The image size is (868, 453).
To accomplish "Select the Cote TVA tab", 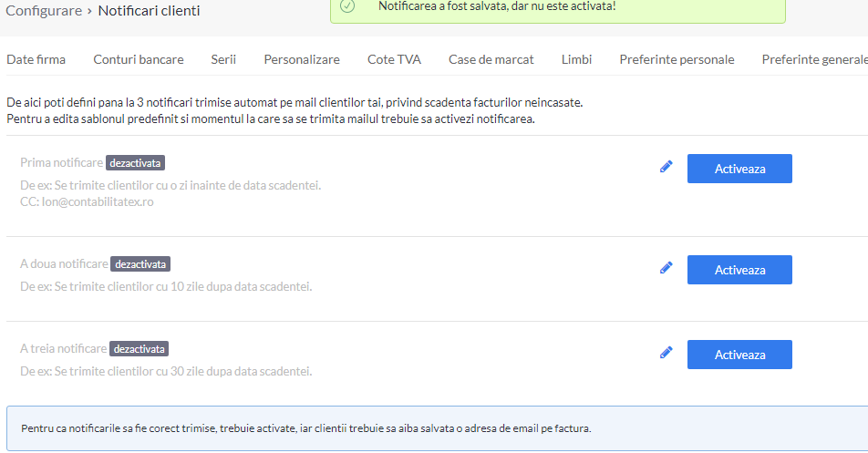I will [394, 60].
